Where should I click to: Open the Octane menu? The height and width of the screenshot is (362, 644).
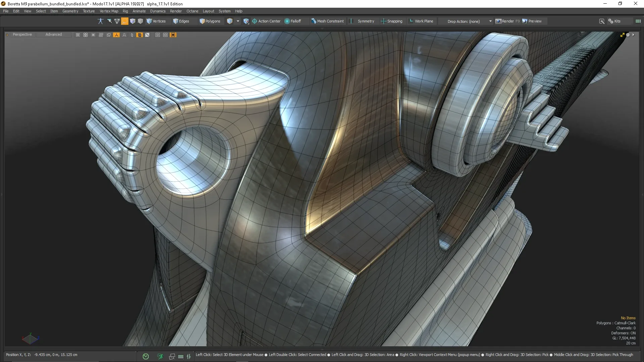click(x=192, y=11)
